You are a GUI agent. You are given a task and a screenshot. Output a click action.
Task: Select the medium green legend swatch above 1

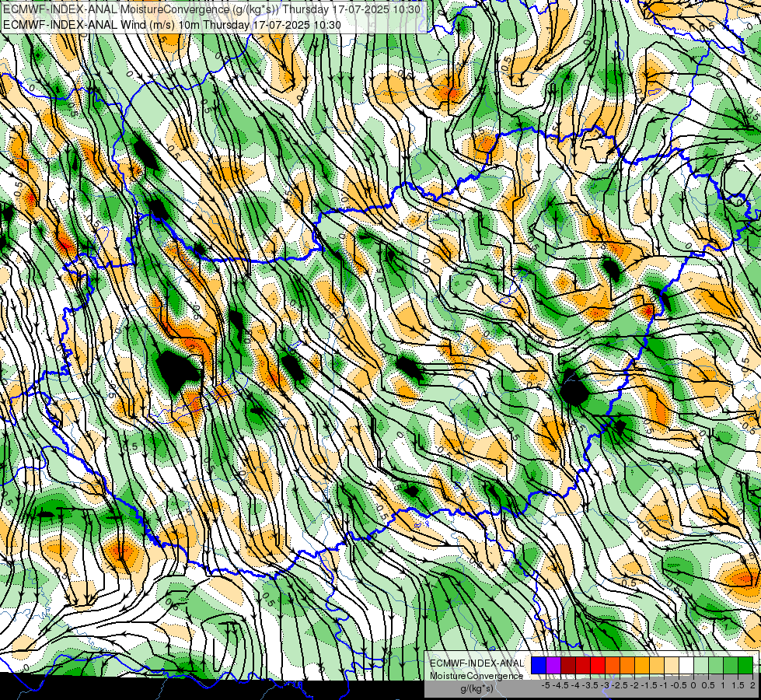click(731, 665)
